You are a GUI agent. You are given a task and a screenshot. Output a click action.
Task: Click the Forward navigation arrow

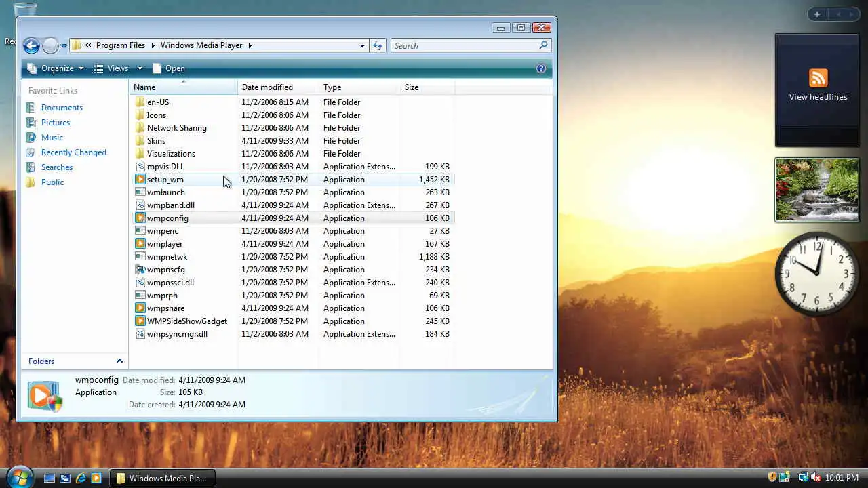(50, 45)
